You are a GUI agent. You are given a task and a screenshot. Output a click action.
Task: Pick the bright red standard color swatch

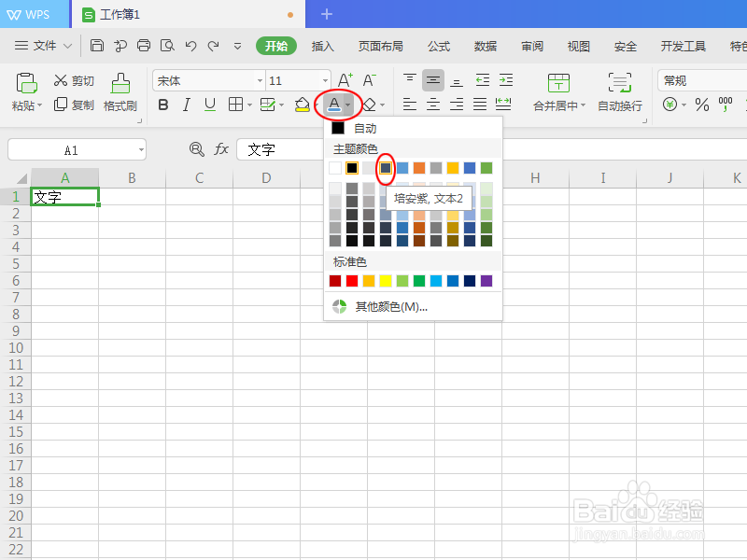point(352,281)
